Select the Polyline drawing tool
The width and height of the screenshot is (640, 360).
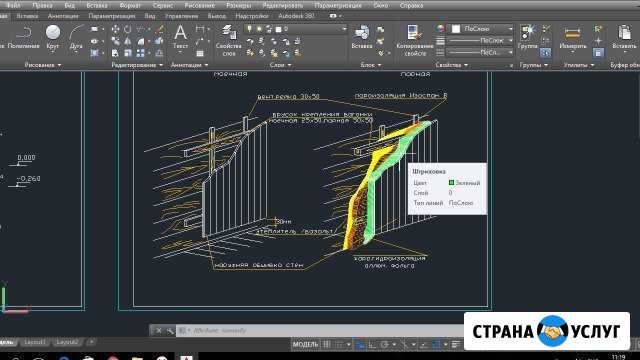pyautogui.click(x=23, y=37)
